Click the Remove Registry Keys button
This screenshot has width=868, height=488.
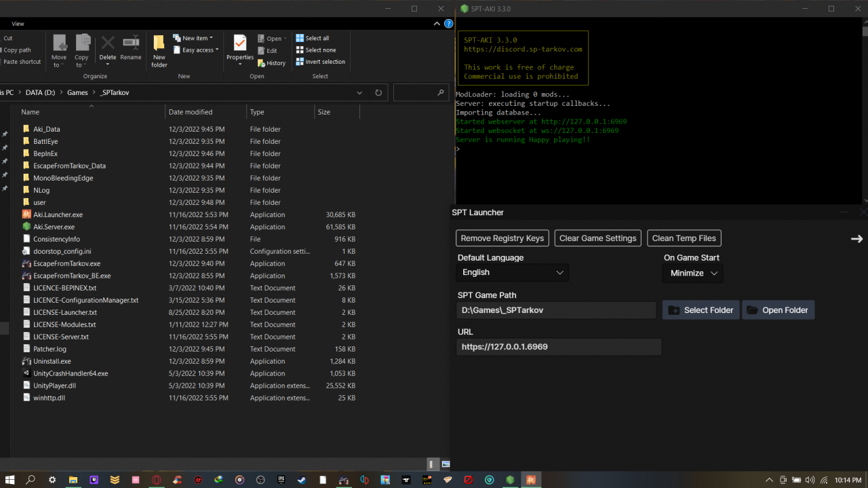pos(502,238)
